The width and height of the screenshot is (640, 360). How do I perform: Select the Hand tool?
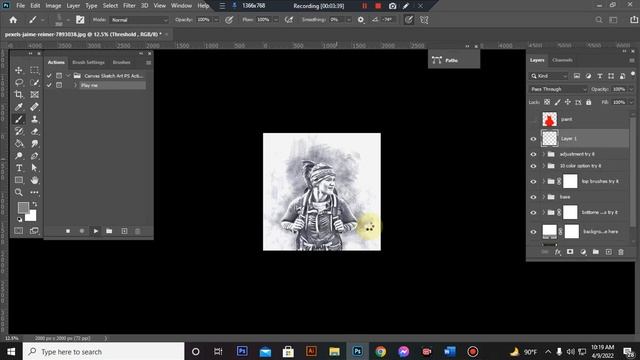tap(34, 180)
